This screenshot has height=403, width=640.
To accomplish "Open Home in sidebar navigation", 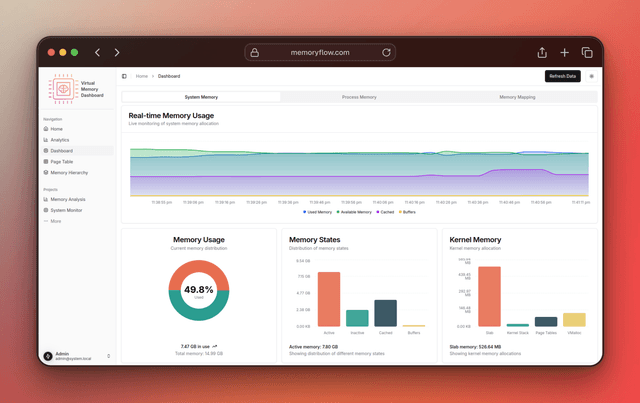I will click(x=56, y=129).
